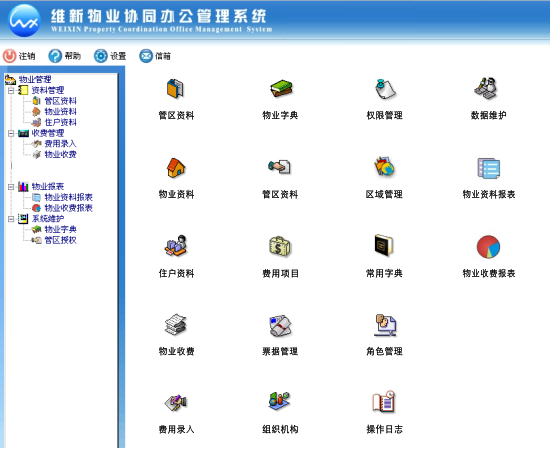Open 物业收费报表 in the left tree

click(68, 208)
